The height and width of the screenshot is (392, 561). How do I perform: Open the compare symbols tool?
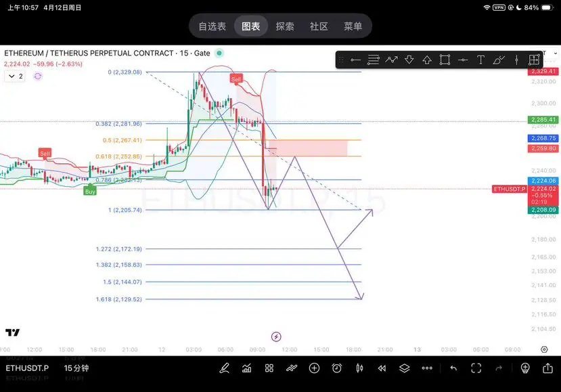tap(292, 368)
